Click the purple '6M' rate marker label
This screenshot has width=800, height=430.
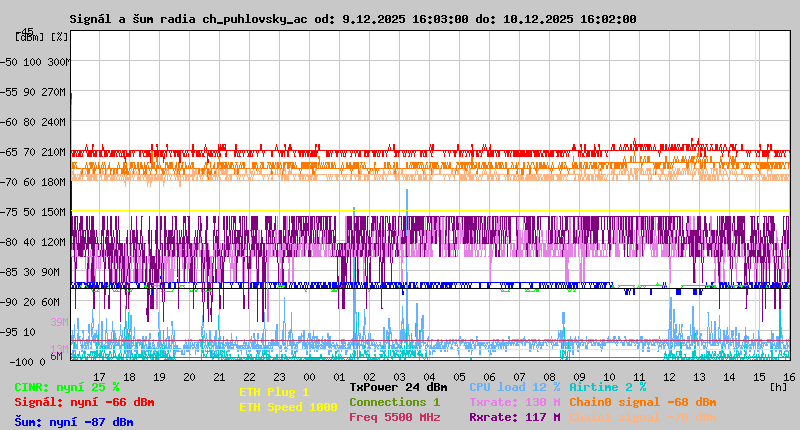tap(56, 356)
